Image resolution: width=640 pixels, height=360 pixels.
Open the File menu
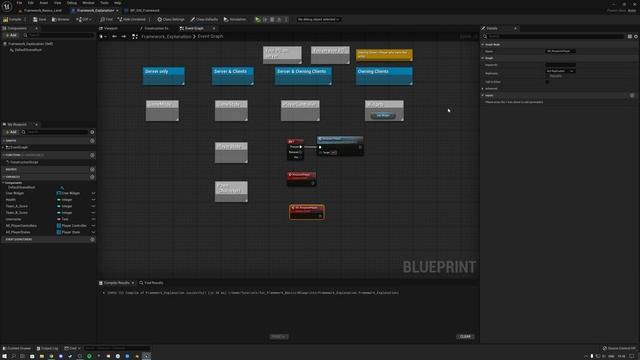click(x=19, y=3)
